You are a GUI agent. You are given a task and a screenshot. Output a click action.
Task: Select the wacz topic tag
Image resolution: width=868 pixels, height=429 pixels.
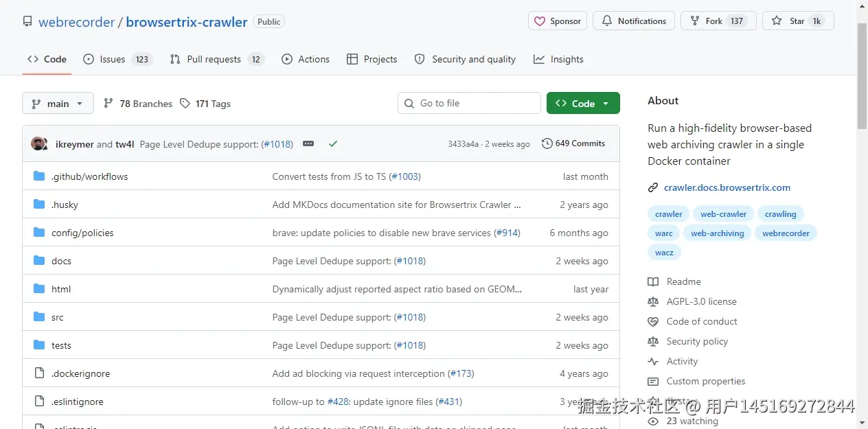664,253
